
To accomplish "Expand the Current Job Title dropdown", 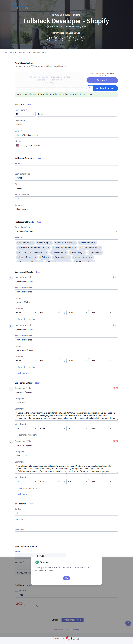I will click(x=116, y=231).
